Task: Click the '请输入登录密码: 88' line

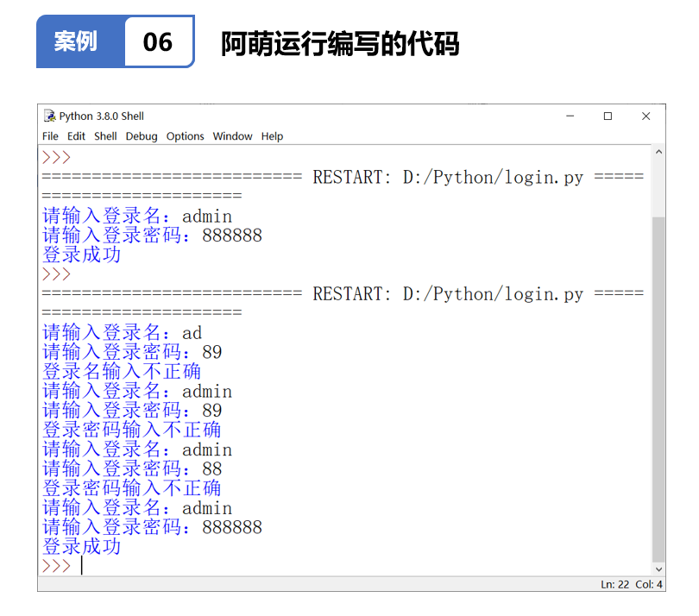Action: [x=132, y=468]
